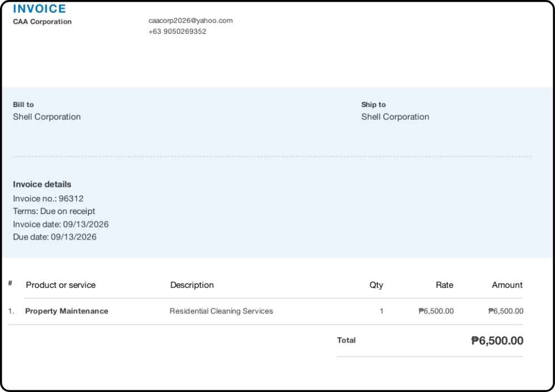Click the blue INVOICE heading
Image resolution: width=555 pixels, height=392 pixels.
39,8
